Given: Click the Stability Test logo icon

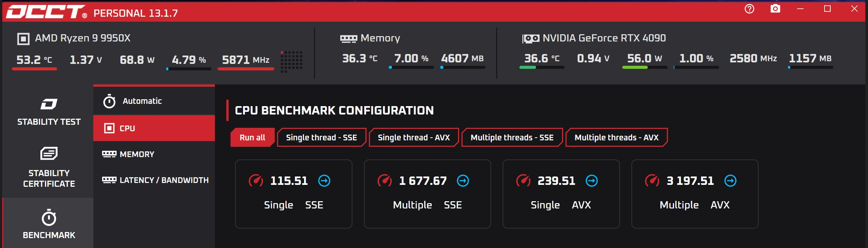Looking at the screenshot, I should click(49, 104).
